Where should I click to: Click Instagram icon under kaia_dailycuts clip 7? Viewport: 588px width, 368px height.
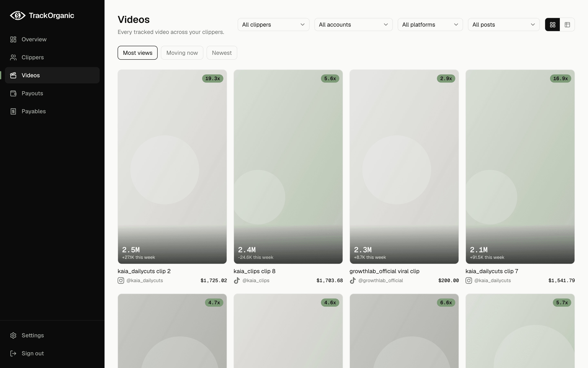point(469,281)
